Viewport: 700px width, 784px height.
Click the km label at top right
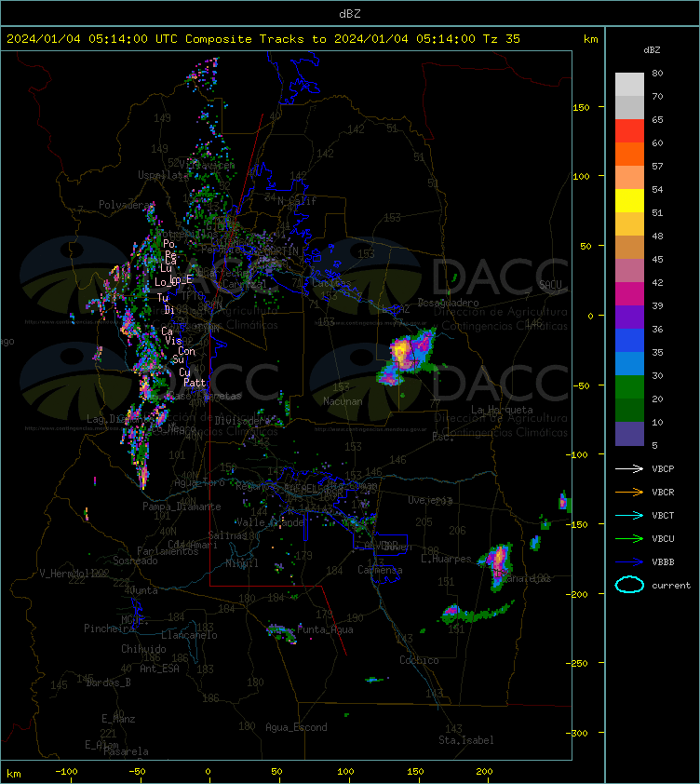590,39
